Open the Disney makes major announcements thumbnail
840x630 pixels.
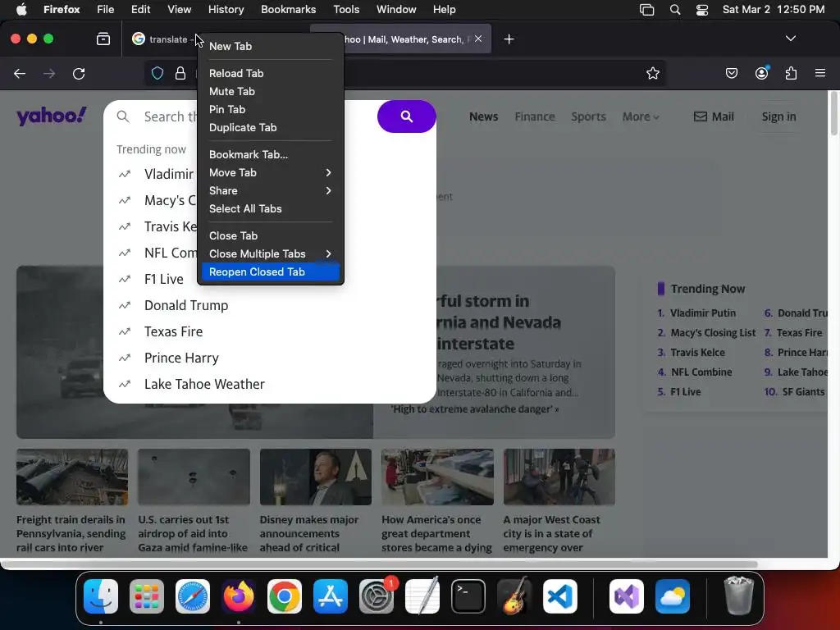coord(316,477)
